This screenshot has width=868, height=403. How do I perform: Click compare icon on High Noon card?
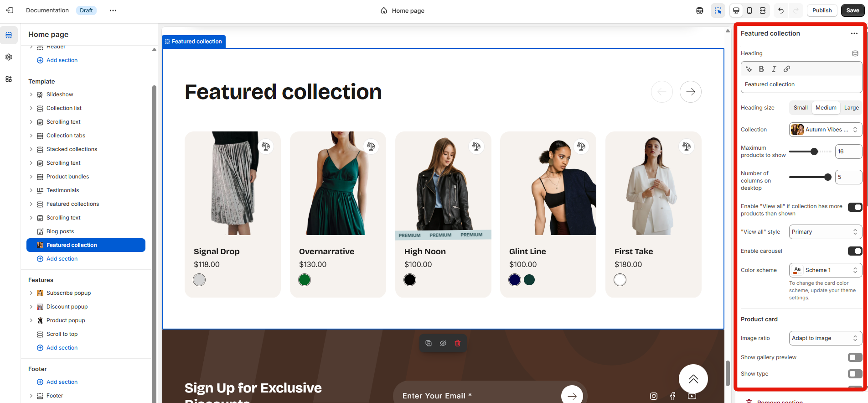476,147
